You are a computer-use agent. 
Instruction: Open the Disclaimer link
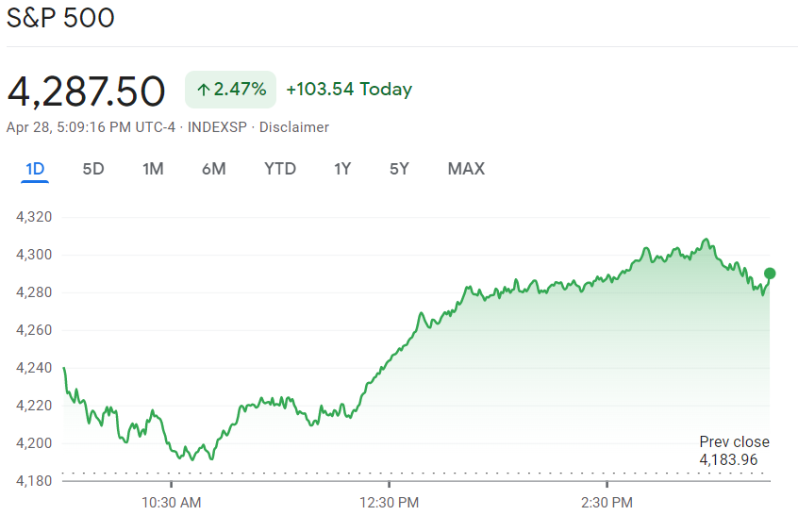coord(294,127)
